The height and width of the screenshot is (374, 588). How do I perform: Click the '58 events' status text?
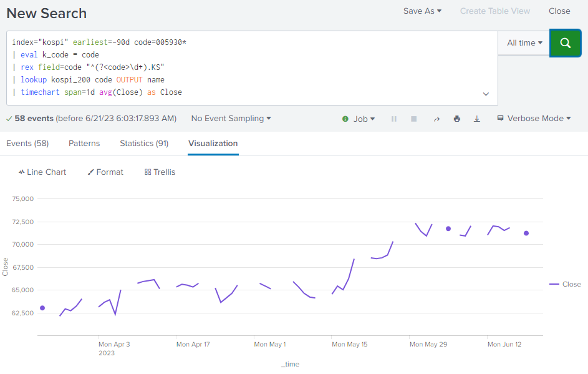point(34,118)
